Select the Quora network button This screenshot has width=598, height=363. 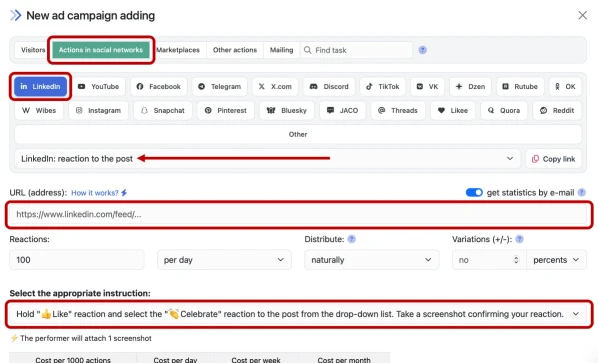(504, 111)
